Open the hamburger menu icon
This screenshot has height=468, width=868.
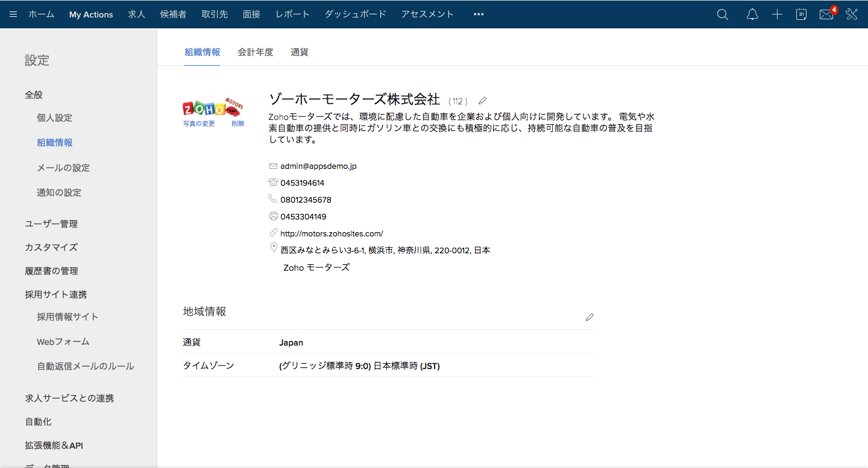(13, 14)
